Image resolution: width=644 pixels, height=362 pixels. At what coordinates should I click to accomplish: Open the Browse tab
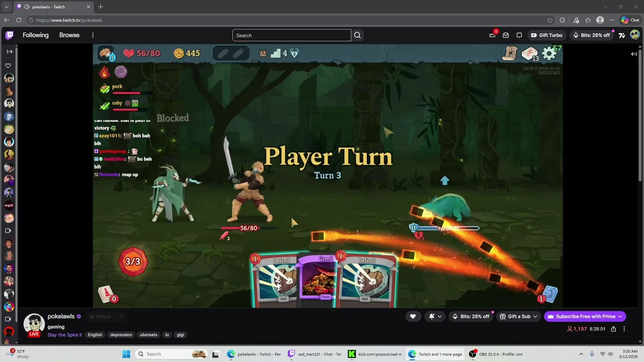(x=69, y=35)
